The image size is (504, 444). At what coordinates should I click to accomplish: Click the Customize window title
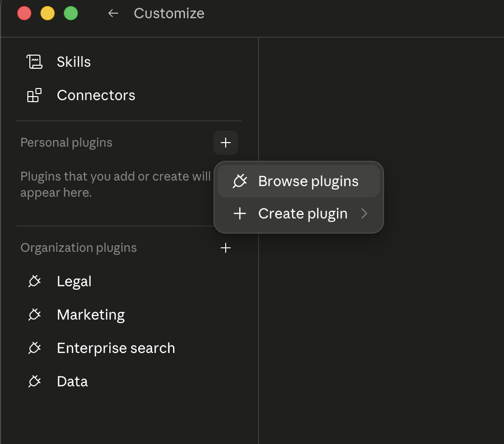tap(169, 14)
